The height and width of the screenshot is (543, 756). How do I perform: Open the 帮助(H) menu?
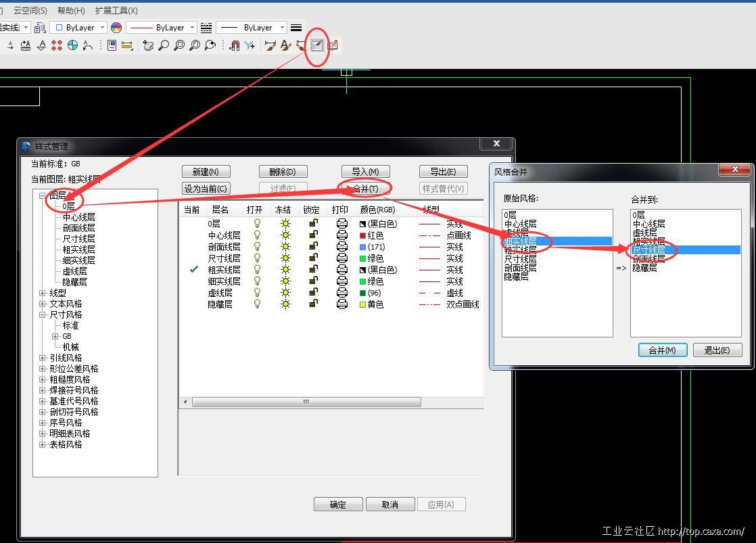point(71,10)
